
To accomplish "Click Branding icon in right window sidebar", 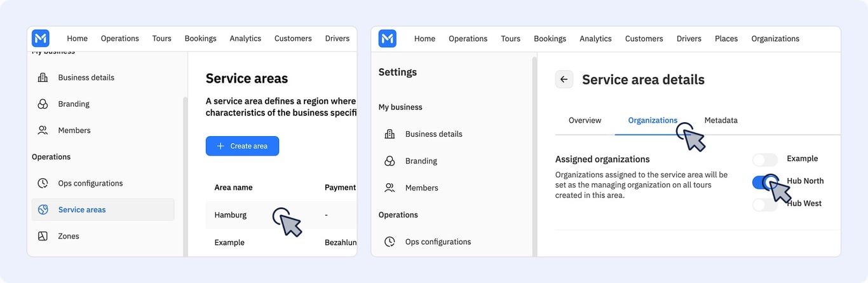I will coord(390,161).
